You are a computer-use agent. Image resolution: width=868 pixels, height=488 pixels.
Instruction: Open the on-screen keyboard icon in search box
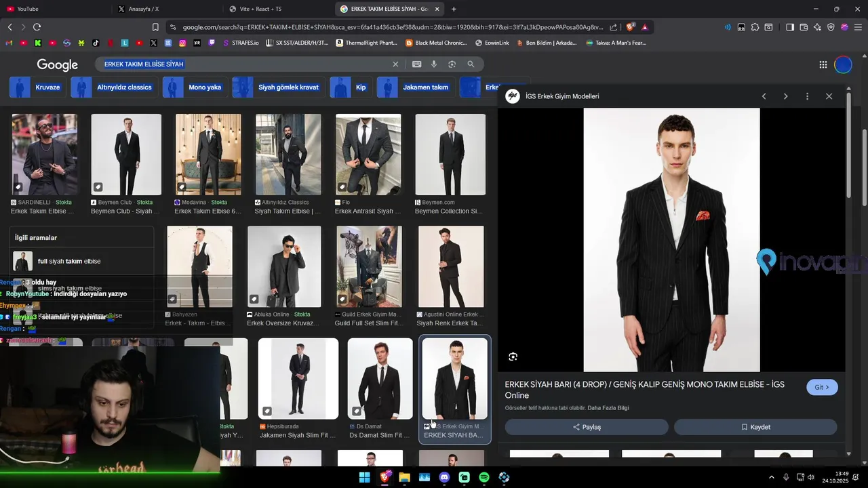416,64
